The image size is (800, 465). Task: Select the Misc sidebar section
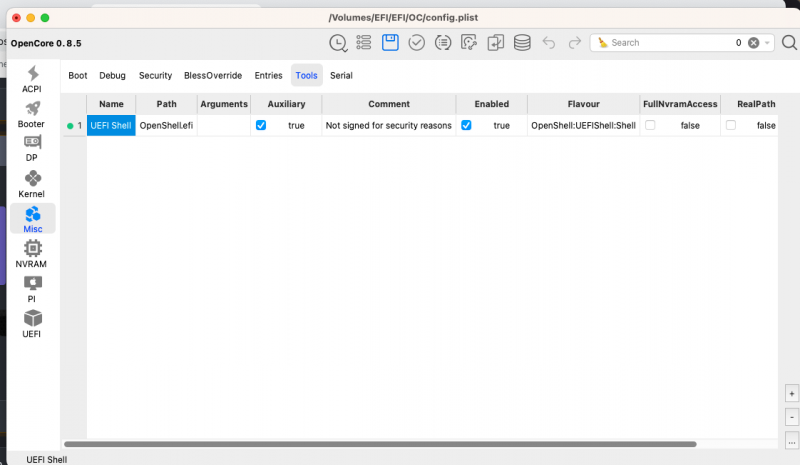tap(33, 219)
